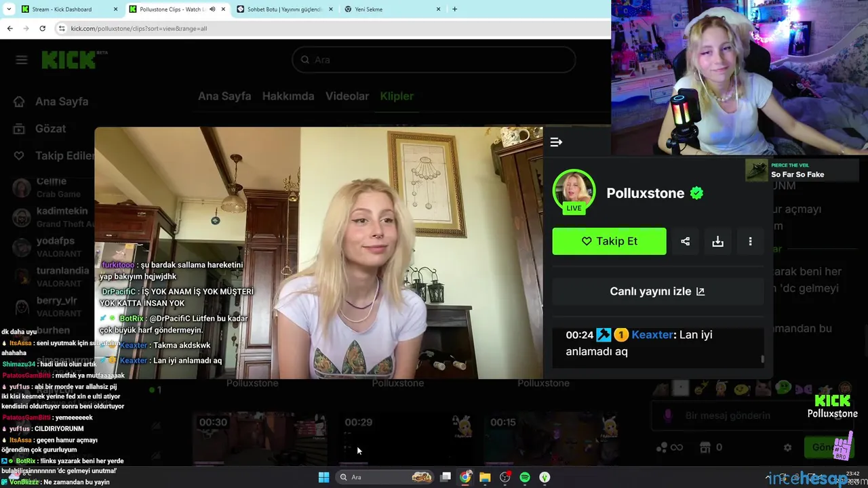Open Canlı yayını izle live stream link

(657, 291)
